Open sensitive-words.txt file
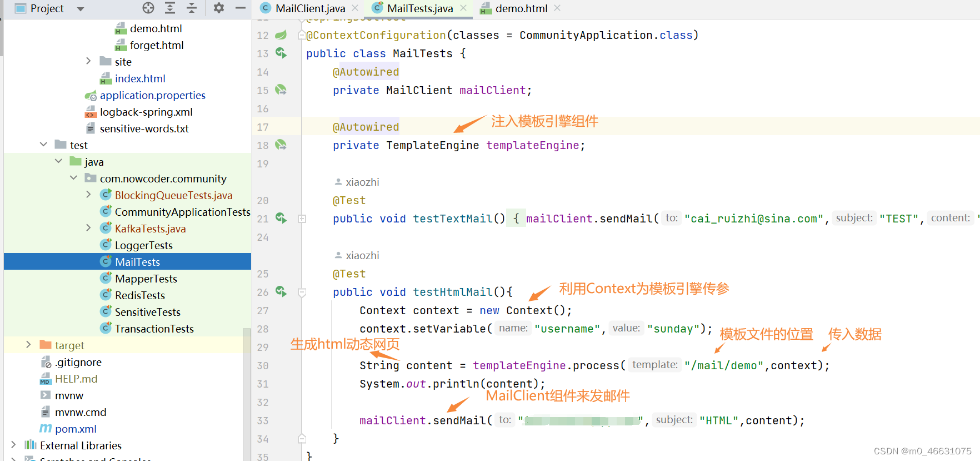 click(144, 128)
